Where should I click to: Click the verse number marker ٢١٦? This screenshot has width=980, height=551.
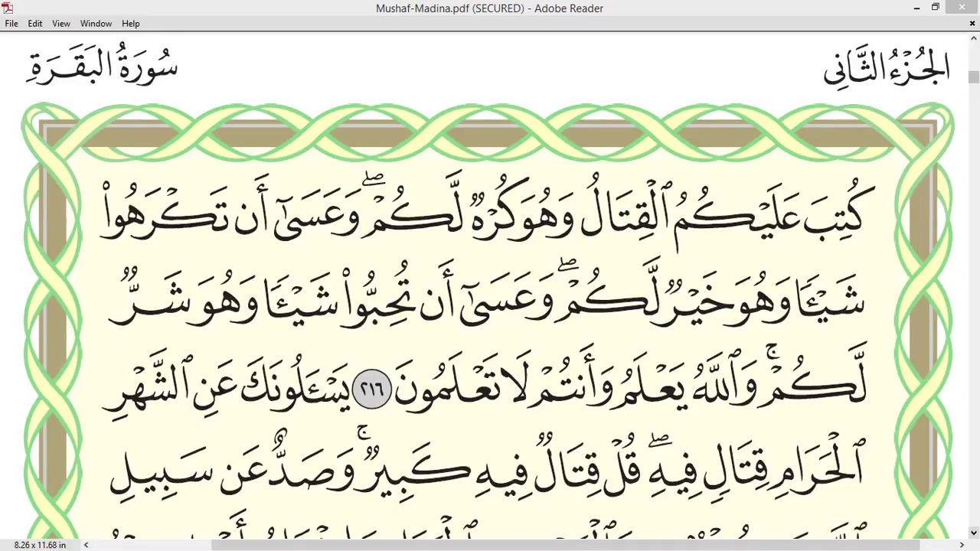pyautogui.click(x=371, y=389)
